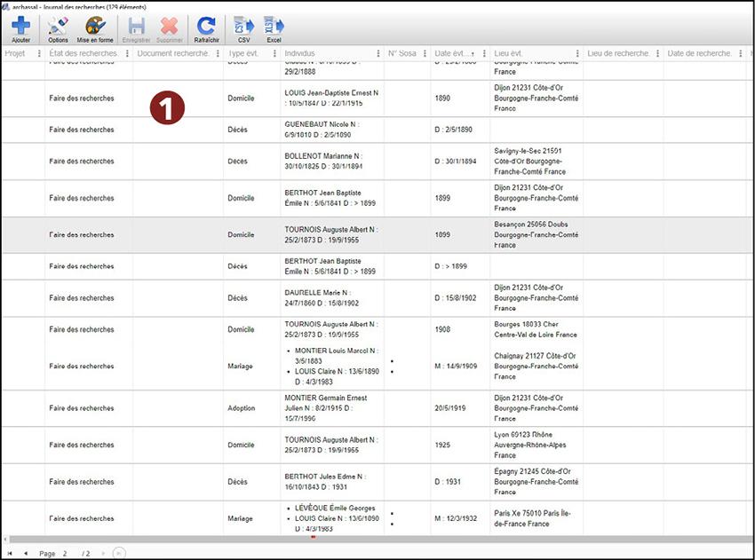Open the N° Sosa column menu

point(425,53)
